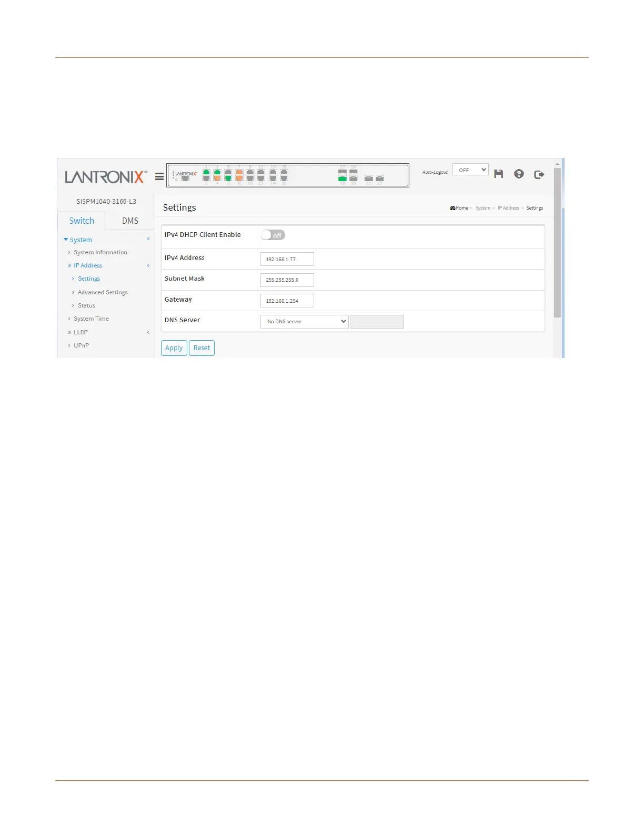The width and height of the screenshot is (644, 834).
Task: Click port 18 SFP slot on panel
Action: pyautogui.click(x=343, y=178)
